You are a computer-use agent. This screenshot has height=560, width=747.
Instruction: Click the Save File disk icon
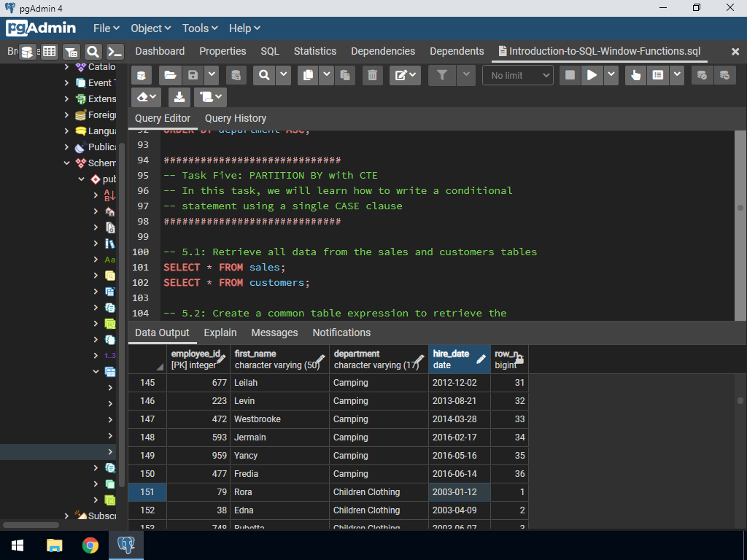(193, 75)
